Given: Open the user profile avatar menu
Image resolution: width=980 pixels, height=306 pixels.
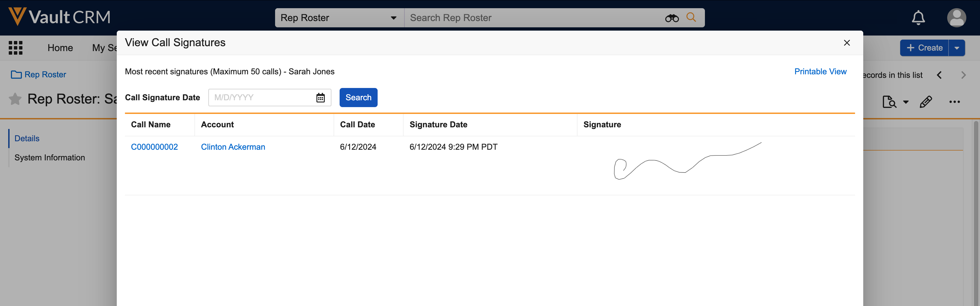Looking at the screenshot, I should [956, 17].
